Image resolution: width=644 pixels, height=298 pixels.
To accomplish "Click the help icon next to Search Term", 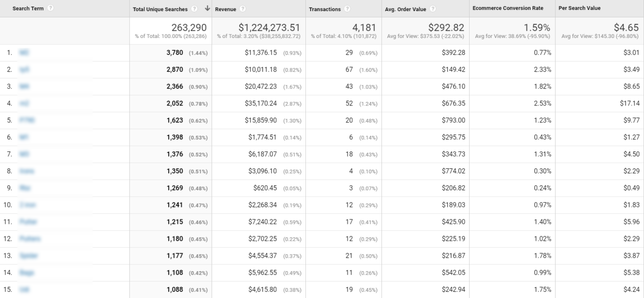I will [51, 8].
